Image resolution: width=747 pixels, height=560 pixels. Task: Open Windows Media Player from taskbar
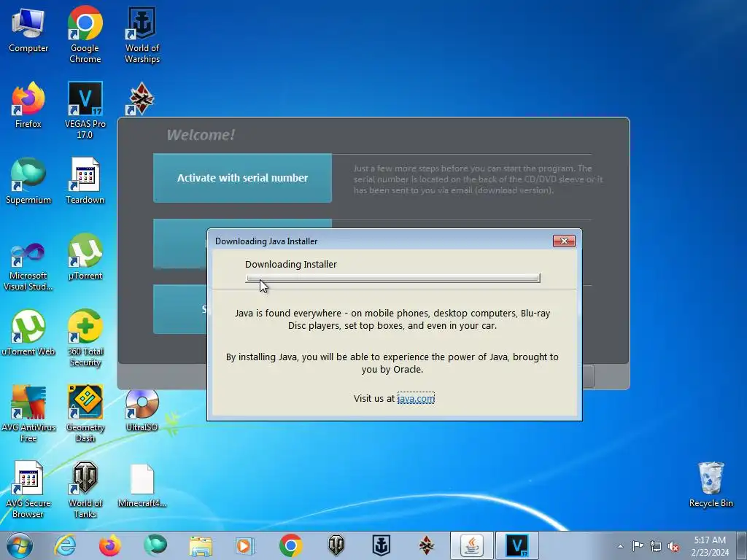(245, 545)
